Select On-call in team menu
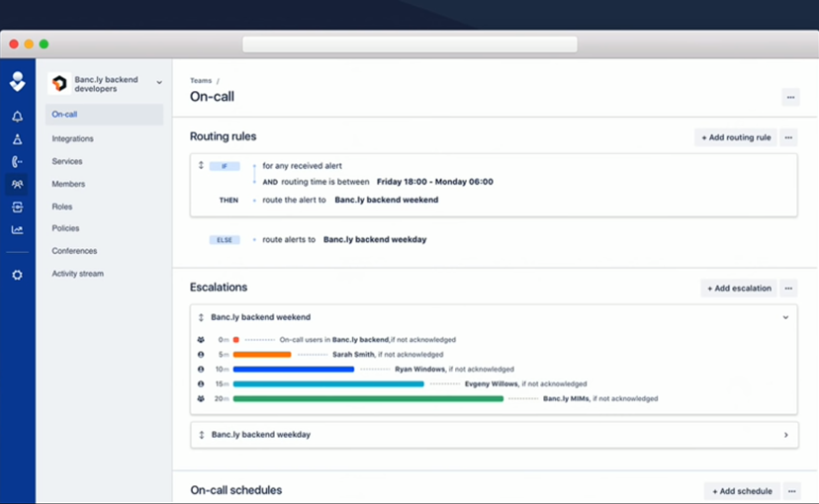Screen dimensions: 819x504 pos(104,115)
